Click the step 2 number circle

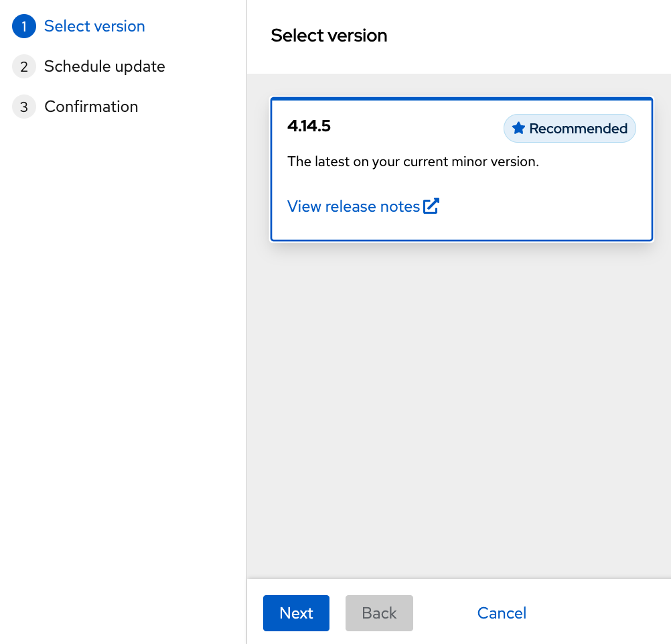[x=24, y=66]
